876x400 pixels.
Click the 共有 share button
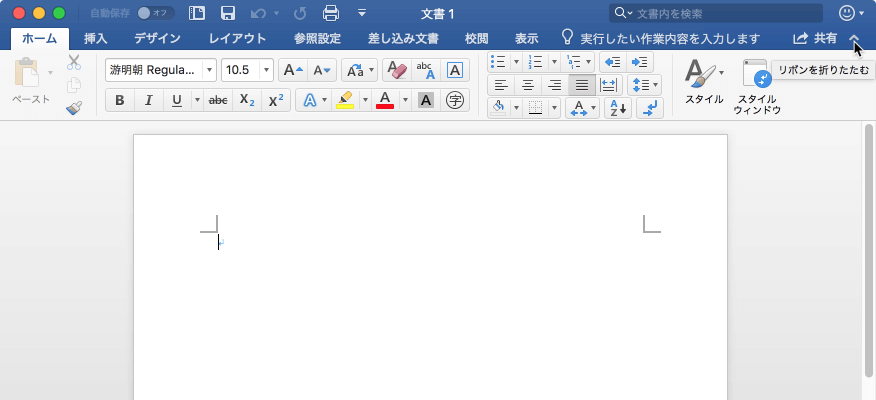(816, 38)
